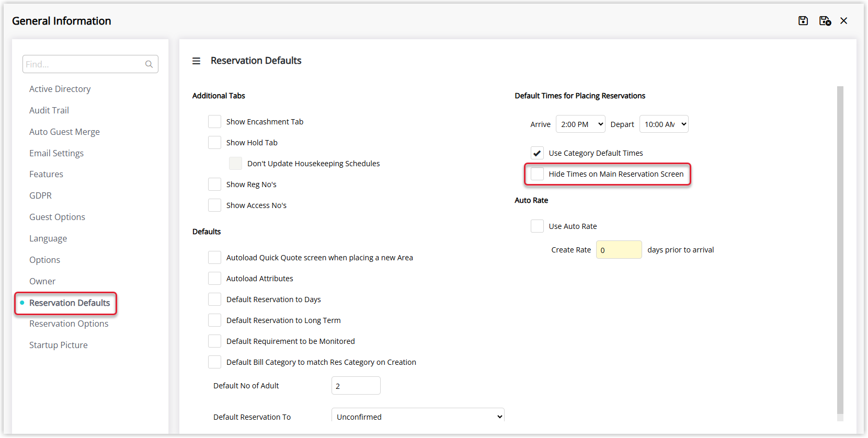The height and width of the screenshot is (438, 868).
Task: Open Startup Picture settings
Action: pyautogui.click(x=59, y=345)
